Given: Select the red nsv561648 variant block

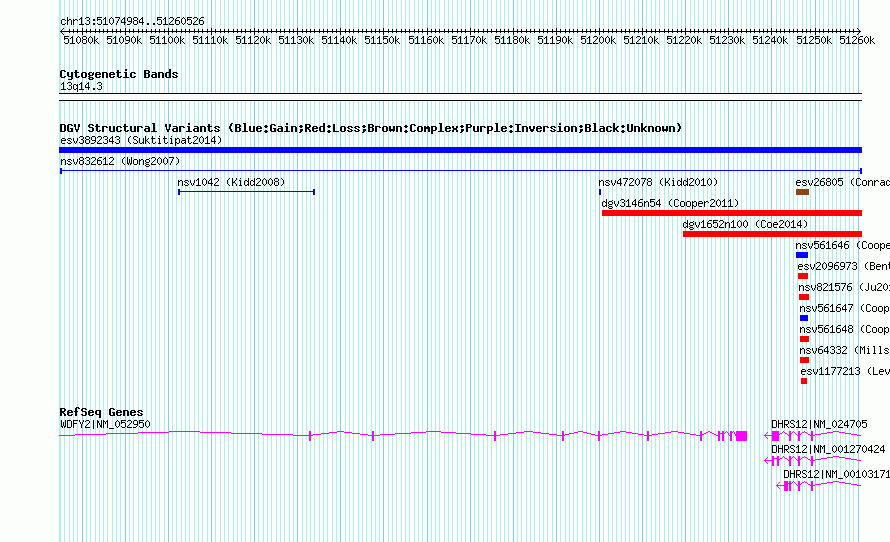Looking at the screenshot, I should pos(804,339).
